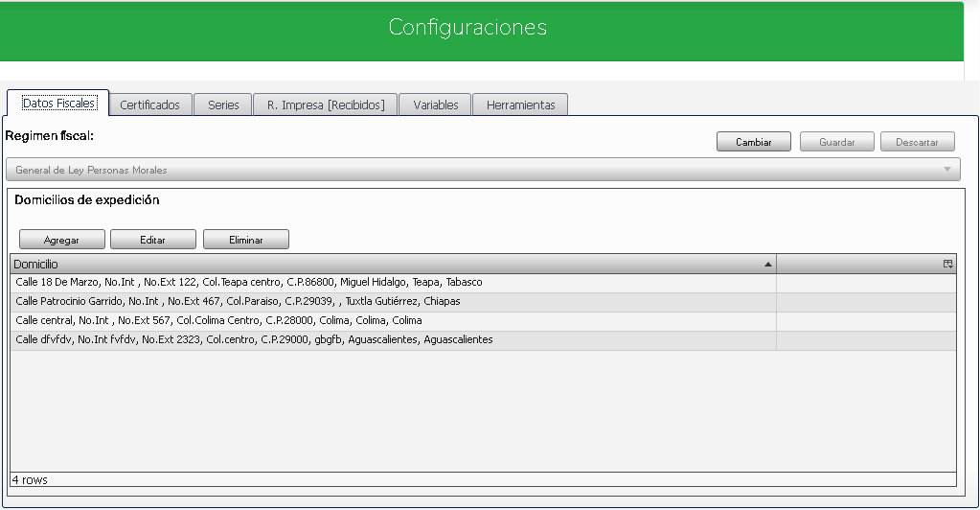This screenshot has width=980, height=510.
Task: Switch to the Certificados tab
Action: 149,104
